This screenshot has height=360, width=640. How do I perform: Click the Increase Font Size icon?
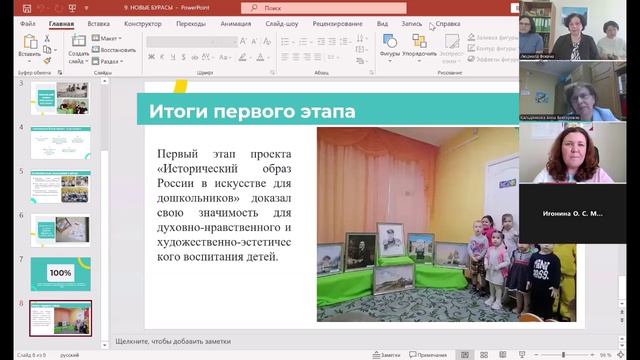[243, 42]
